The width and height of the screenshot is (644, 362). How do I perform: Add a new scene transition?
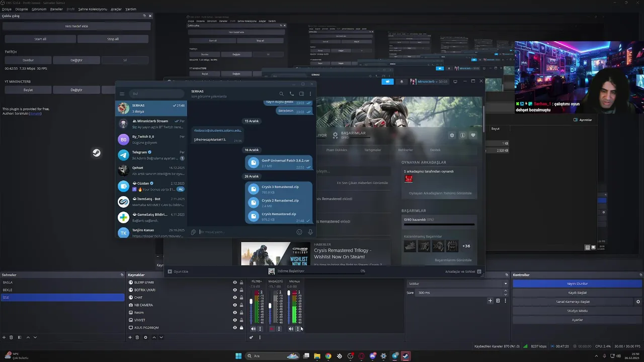point(490,301)
